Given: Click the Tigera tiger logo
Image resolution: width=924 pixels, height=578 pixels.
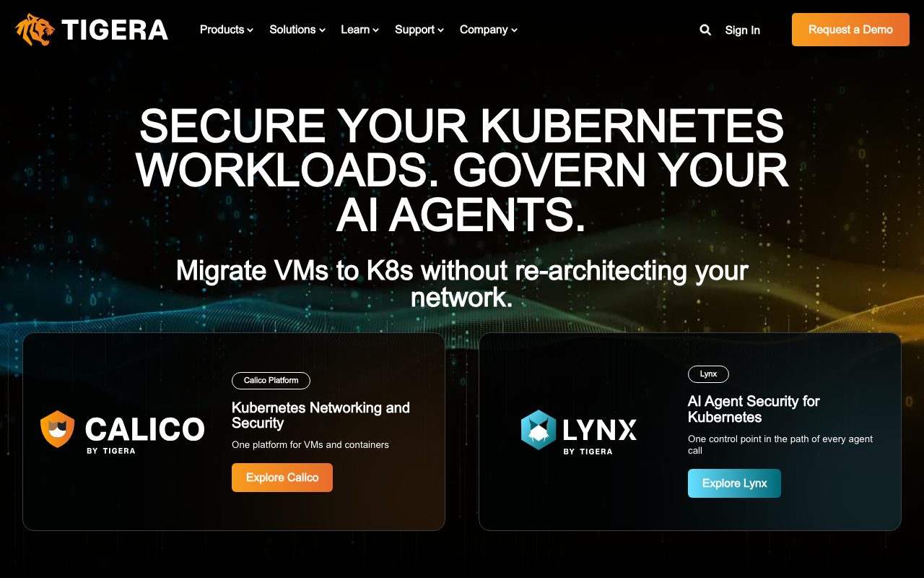Looking at the screenshot, I should click(x=92, y=30).
